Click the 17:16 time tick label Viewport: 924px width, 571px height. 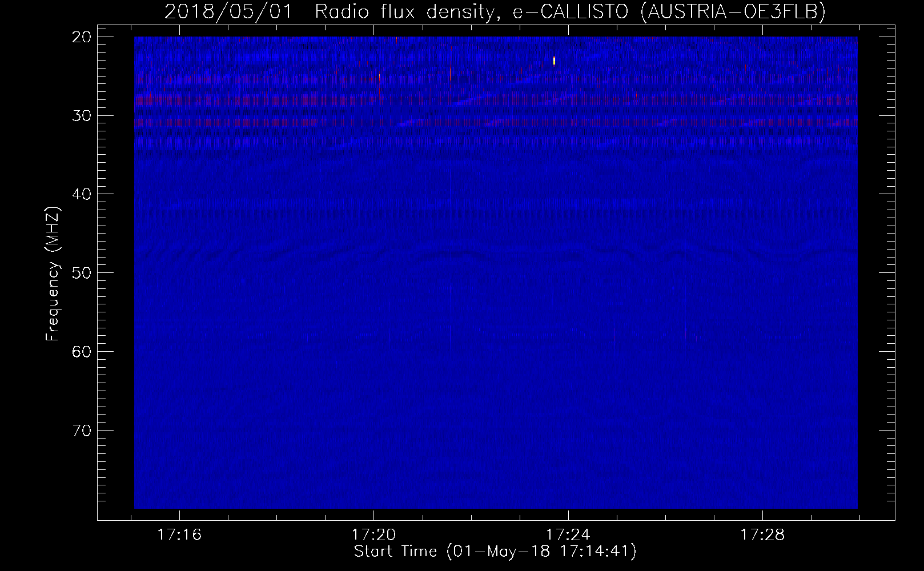tap(179, 535)
